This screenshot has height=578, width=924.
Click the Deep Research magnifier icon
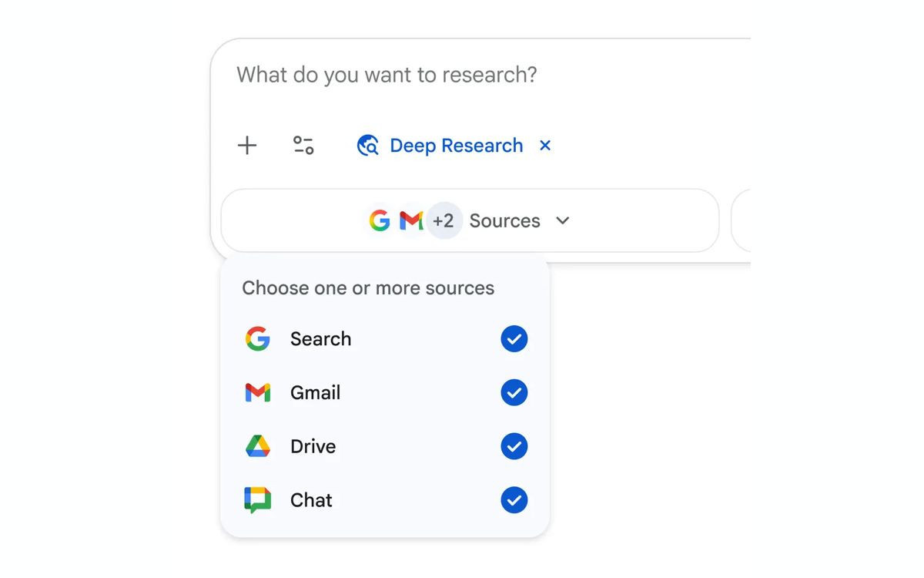[367, 145]
